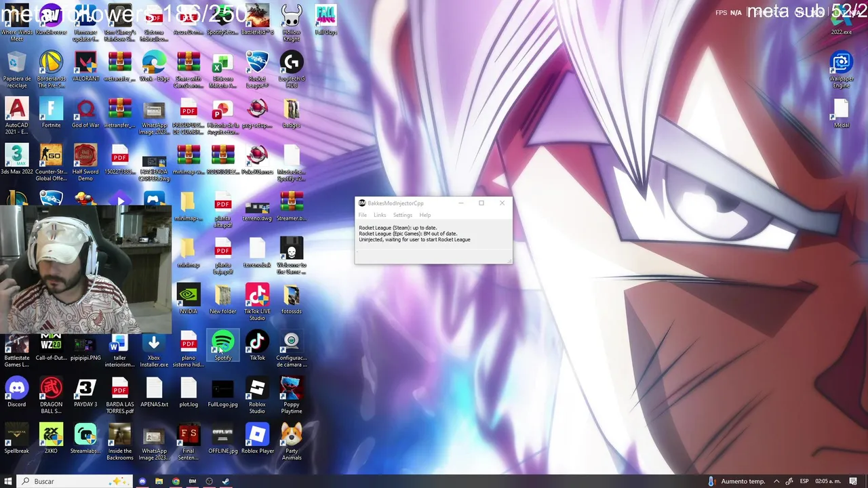Select the 3ds Max 2022 shortcut

point(17,159)
